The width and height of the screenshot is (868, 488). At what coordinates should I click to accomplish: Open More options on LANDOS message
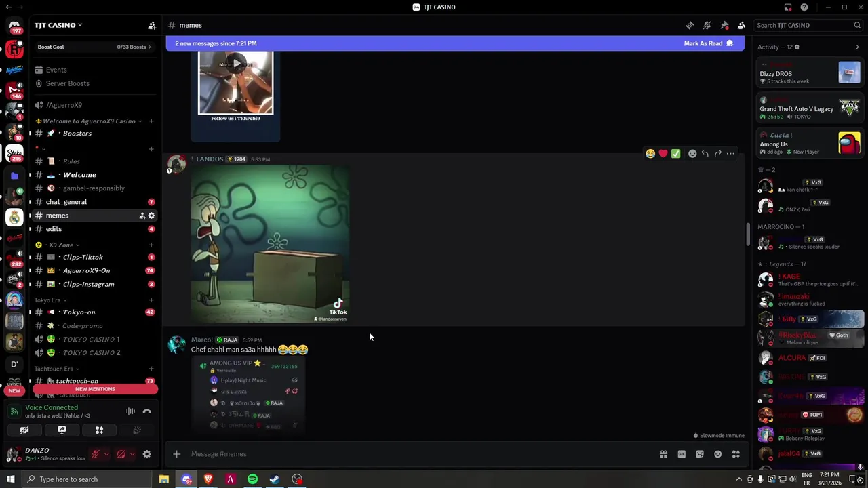click(x=730, y=154)
